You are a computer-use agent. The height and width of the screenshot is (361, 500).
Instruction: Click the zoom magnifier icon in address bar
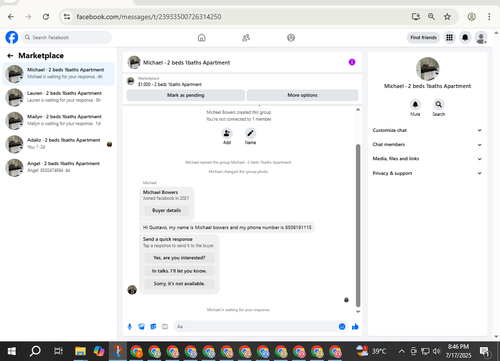tap(431, 17)
